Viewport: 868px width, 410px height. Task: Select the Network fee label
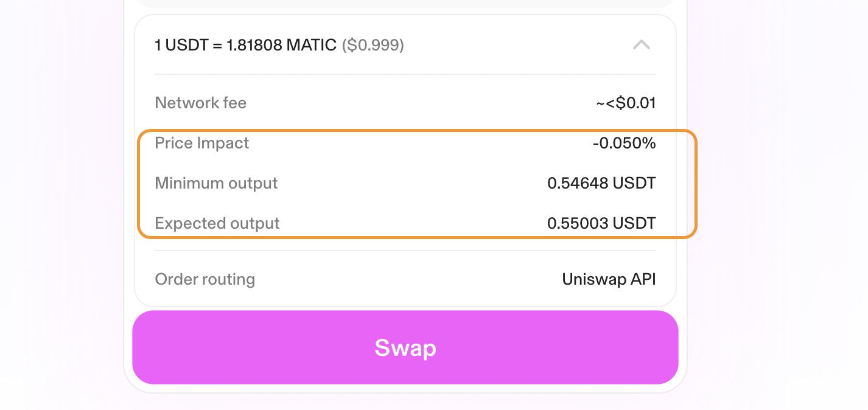pos(200,103)
